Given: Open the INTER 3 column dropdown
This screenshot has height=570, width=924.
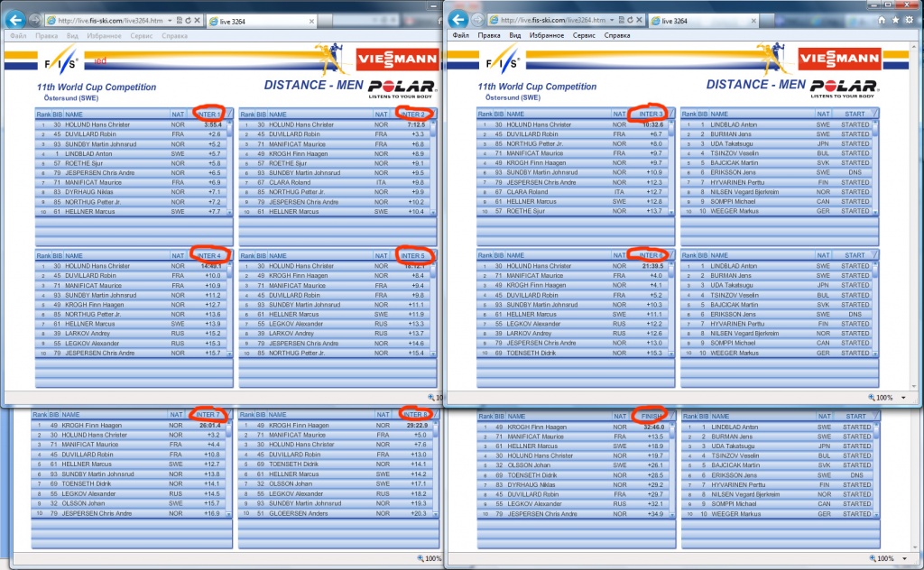Looking at the screenshot, I should click(672, 115).
